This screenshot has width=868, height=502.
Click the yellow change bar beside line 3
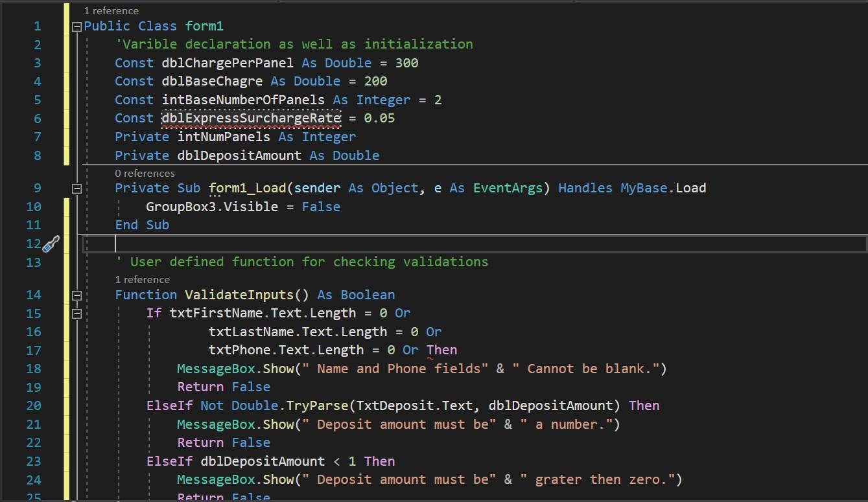(65, 62)
